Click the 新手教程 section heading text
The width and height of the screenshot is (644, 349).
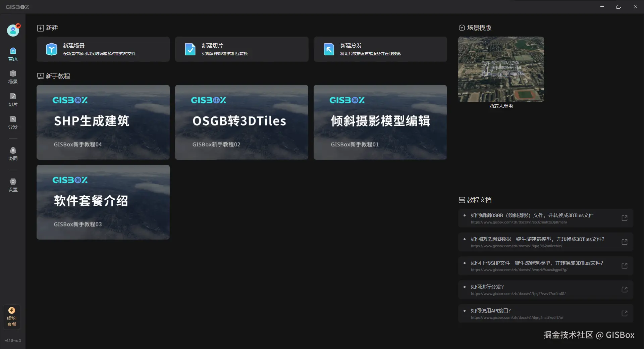coord(58,76)
